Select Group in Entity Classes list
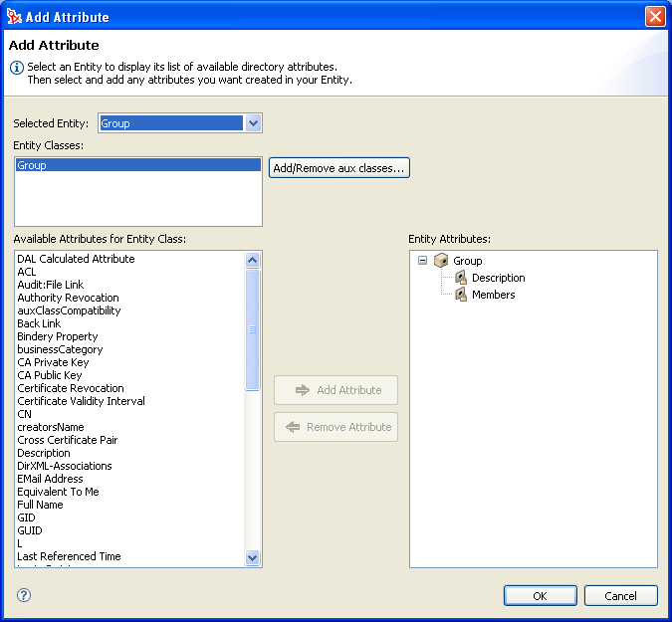 [138, 165]
